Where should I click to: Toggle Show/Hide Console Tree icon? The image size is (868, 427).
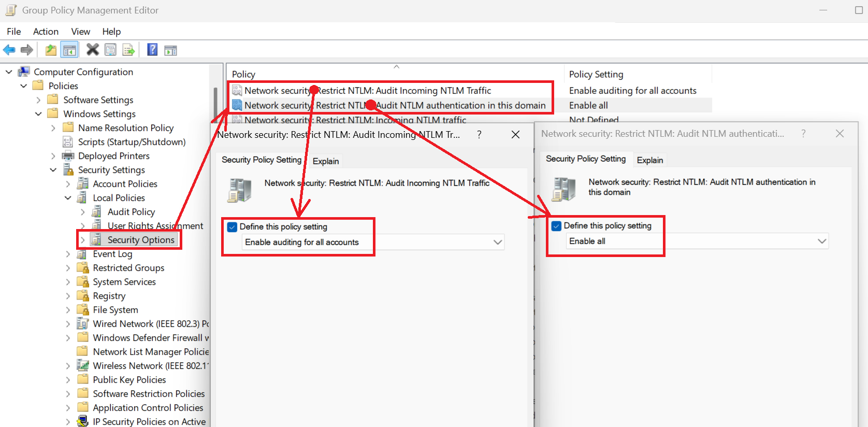point(69,50)
